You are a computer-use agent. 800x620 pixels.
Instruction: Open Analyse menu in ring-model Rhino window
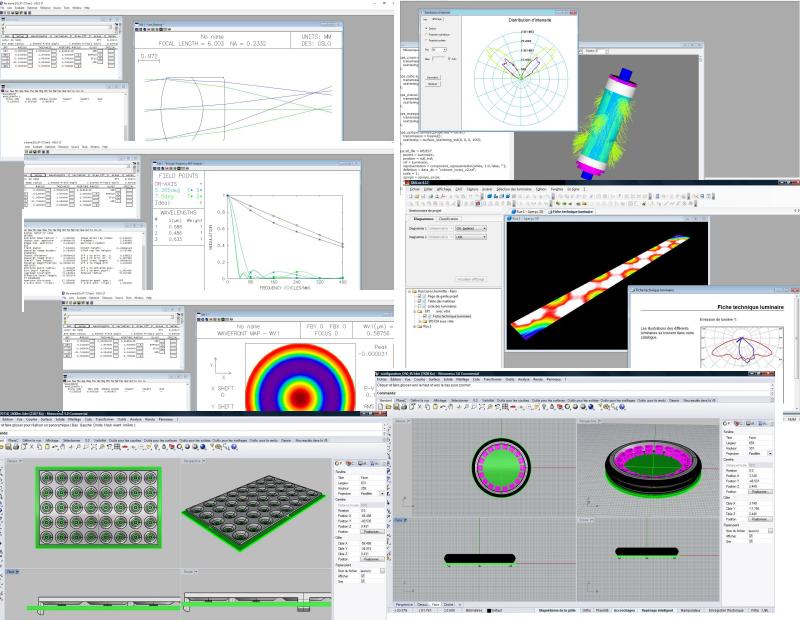524,379
